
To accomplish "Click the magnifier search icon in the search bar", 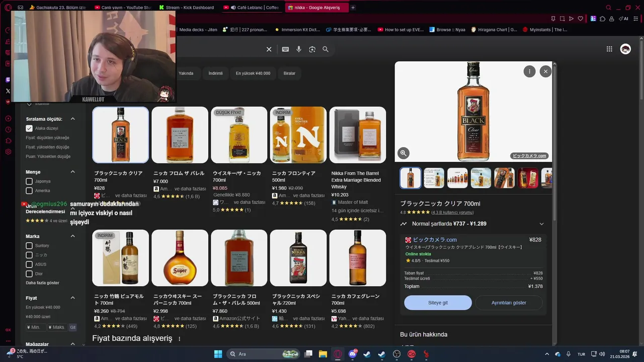I will click(326, 49).
